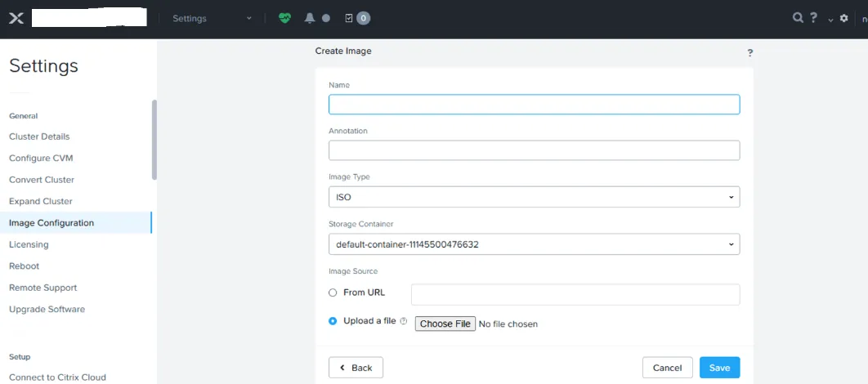
Task: Open Reboot settings
Action: tap(25, 266)
